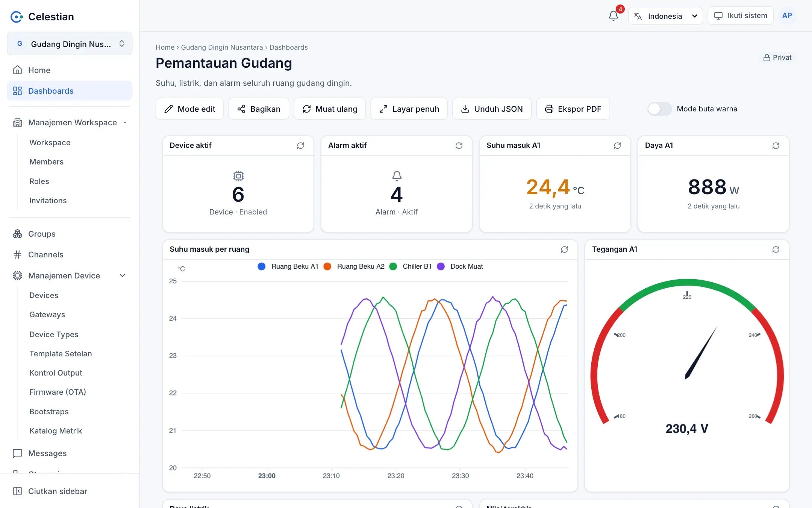Refresh the Alarm aktif widget
The width and height of the screenshot is (812, 508).
[x=459, y=146]
